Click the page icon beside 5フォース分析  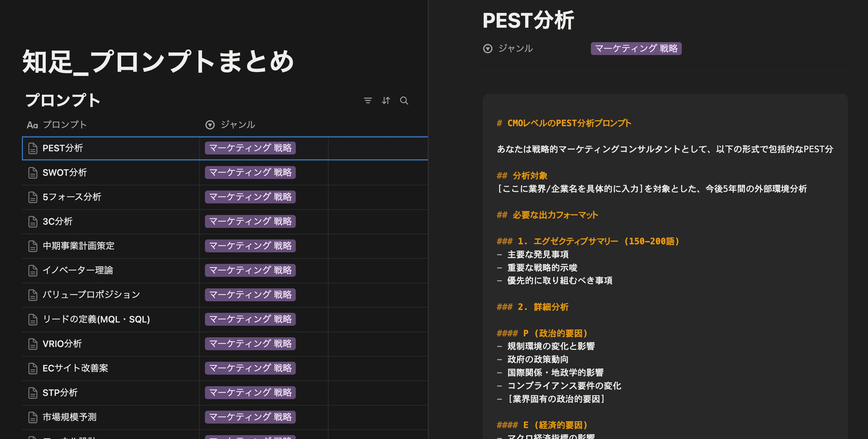point(33,197)
